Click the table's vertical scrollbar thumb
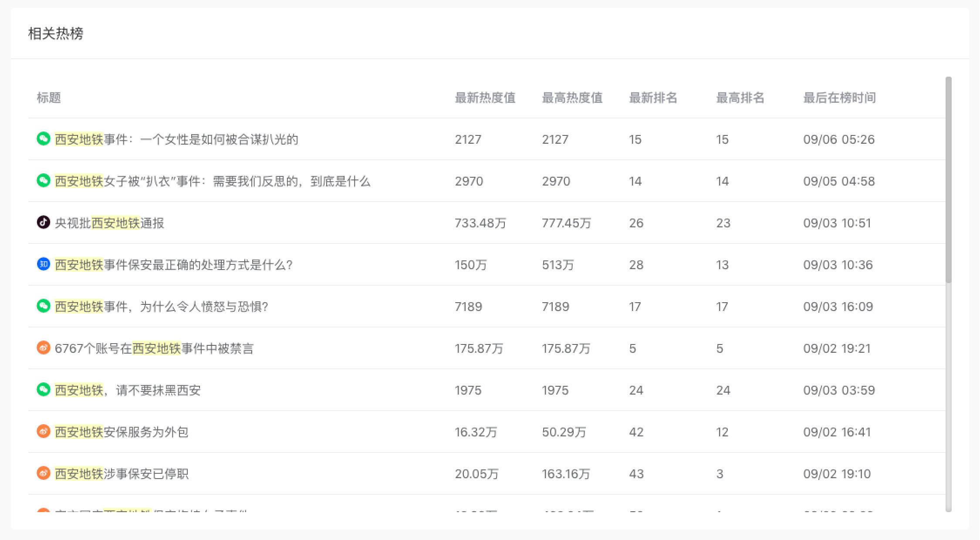Image resolution: width=980 pixels, height=540 pixels. pos(948,179)
